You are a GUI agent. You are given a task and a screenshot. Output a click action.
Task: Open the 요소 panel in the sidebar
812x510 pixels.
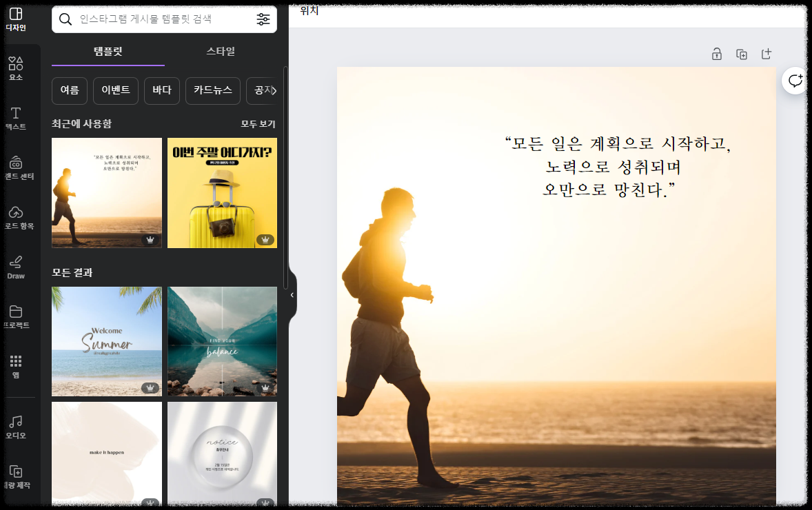click(17, 68)
